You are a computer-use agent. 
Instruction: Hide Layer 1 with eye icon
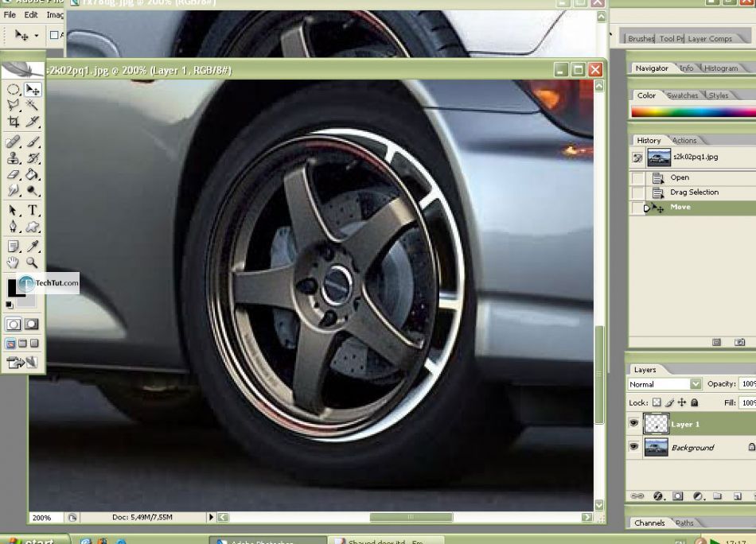tap(633, 424)
